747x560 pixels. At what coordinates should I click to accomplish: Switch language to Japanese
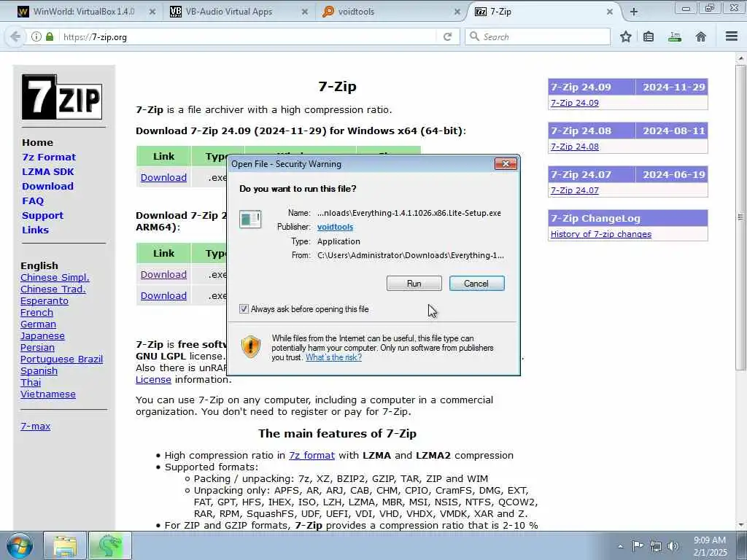(x=42, y=336)
